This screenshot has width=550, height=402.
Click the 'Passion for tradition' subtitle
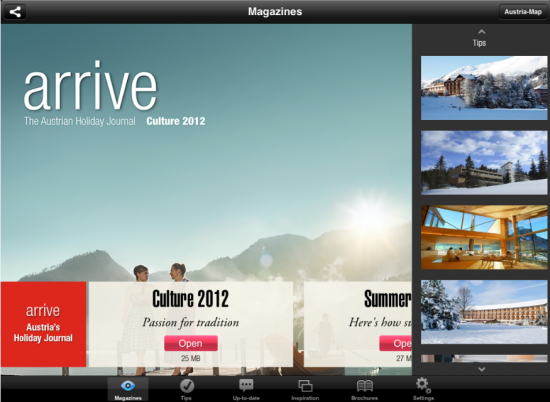191,322
